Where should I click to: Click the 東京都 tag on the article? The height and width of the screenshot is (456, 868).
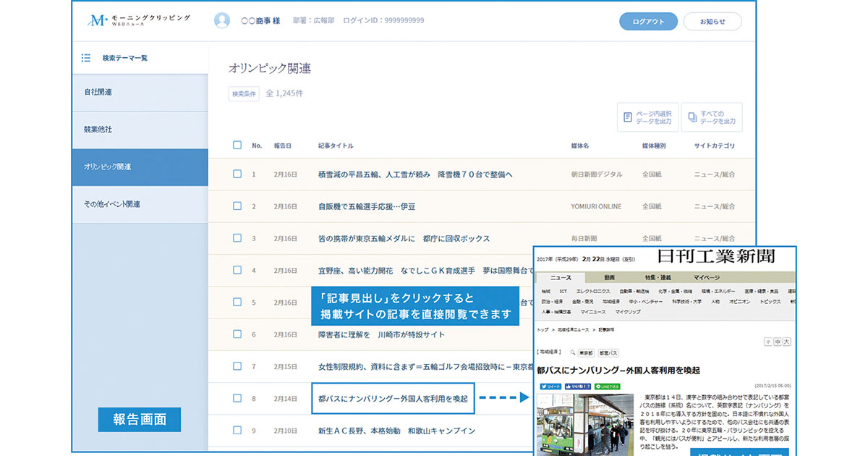(x=586, y=352)
